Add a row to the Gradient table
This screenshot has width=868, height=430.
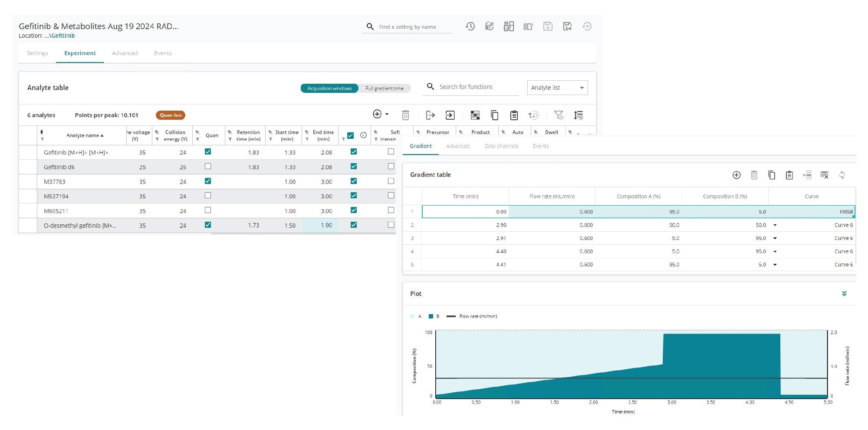736,175
